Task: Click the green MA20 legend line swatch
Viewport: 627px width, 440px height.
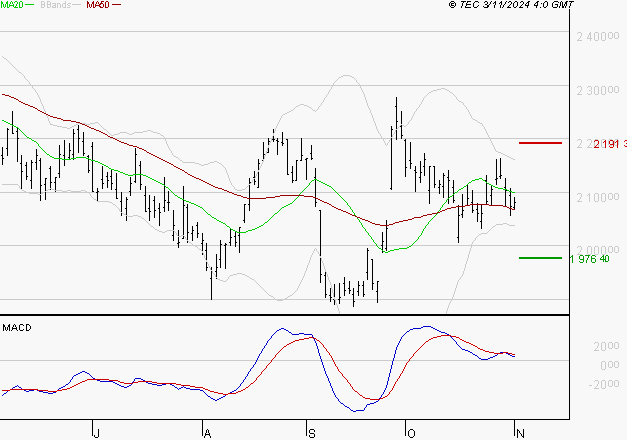Action: (29, 6)
